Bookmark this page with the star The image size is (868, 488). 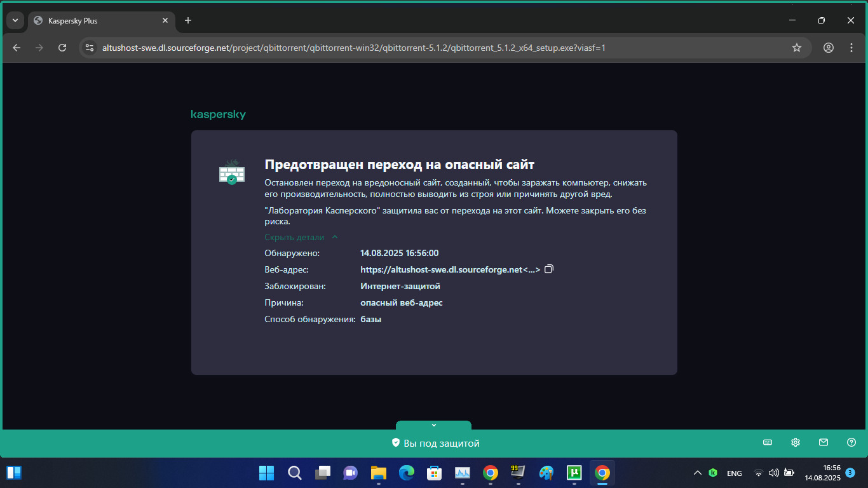coord(797,48)
